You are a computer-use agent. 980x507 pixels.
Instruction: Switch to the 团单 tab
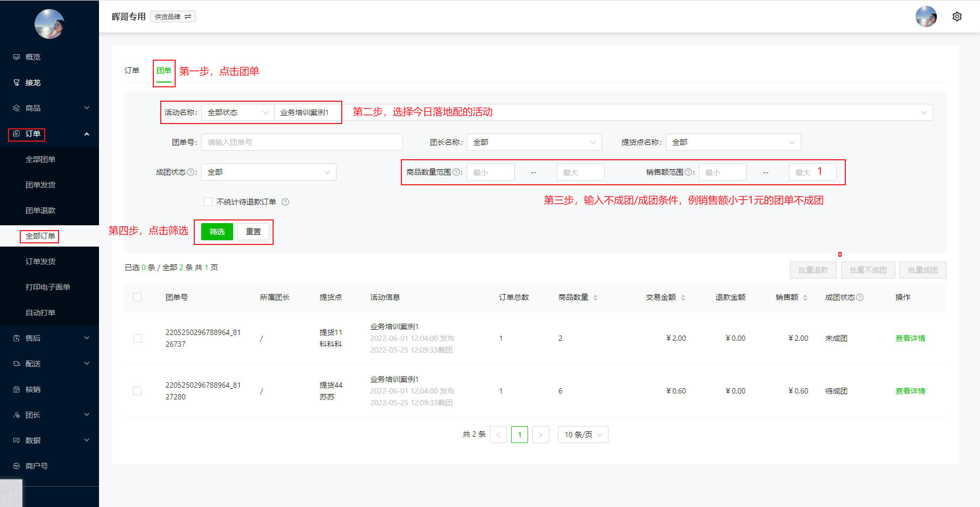(x=164, y=70)
